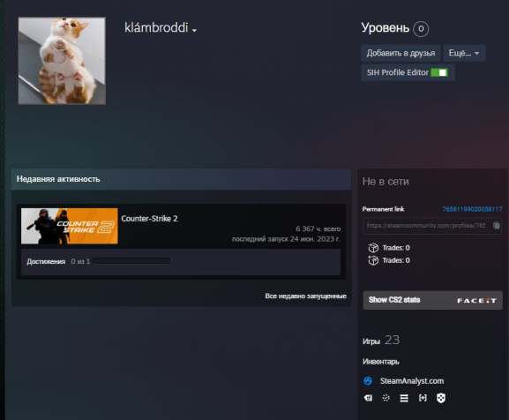This screenshot has height=420, width=509.
Task: Click the Permanent link label
Action: (383, 209)
